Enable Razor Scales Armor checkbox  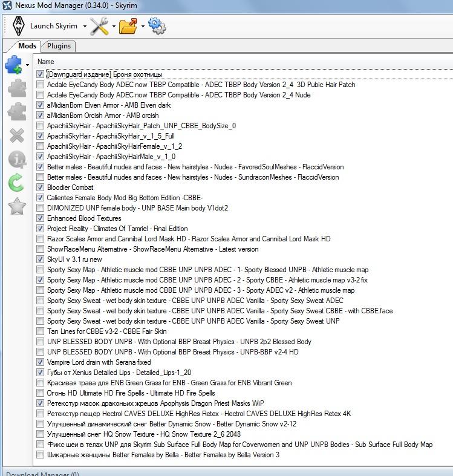(40, 239)
